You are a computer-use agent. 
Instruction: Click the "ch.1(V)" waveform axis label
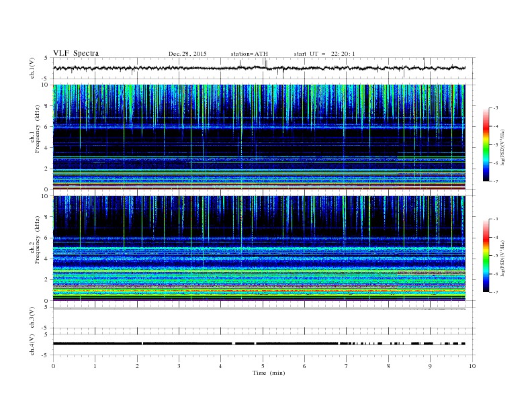pyautogui.click(x=32, y=68)
